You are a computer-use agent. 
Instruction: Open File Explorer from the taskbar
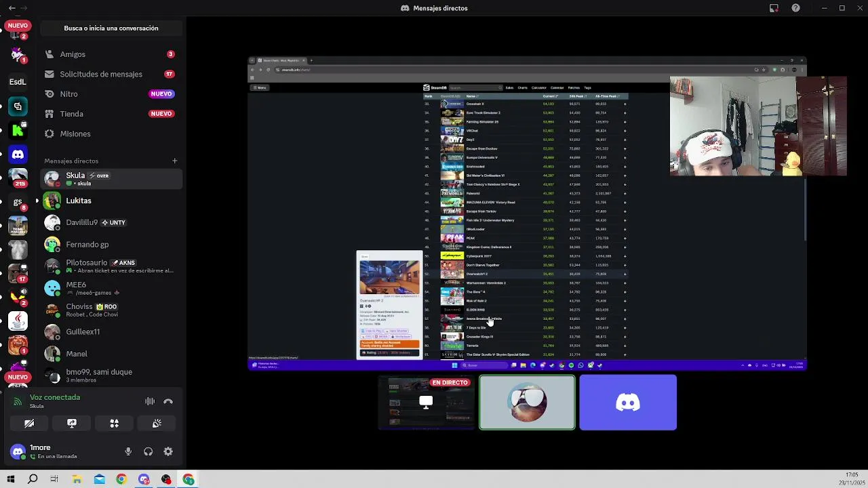[x=77, y=479]
